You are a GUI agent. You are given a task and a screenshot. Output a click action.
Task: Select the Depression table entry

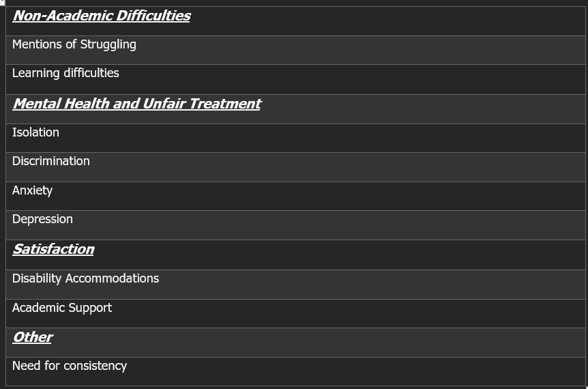(x=42, y=219)
